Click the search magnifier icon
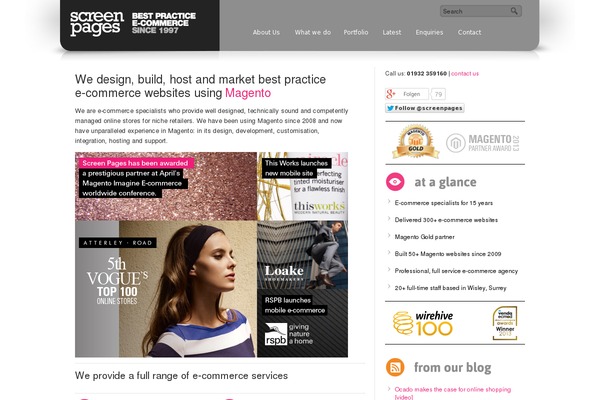This screenshot has width=600, height=400. pyautogui.click(x=514, y=11)
